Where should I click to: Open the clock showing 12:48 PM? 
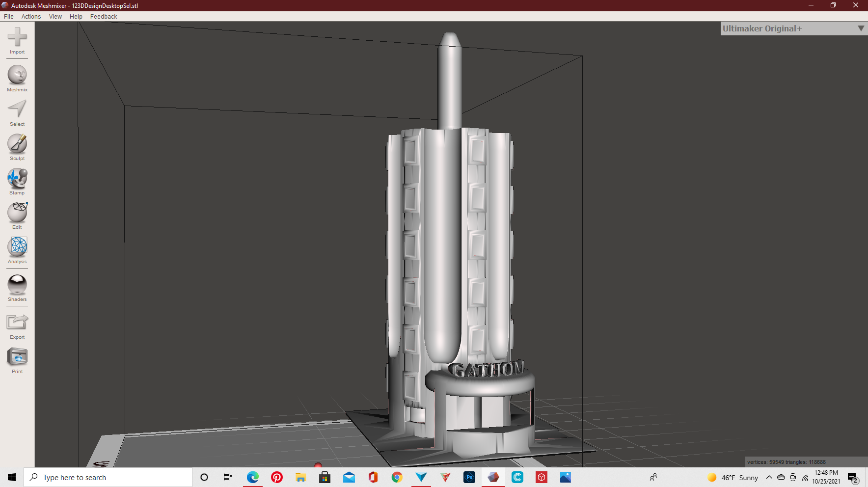pyautogui.click(x=826, y=477)
